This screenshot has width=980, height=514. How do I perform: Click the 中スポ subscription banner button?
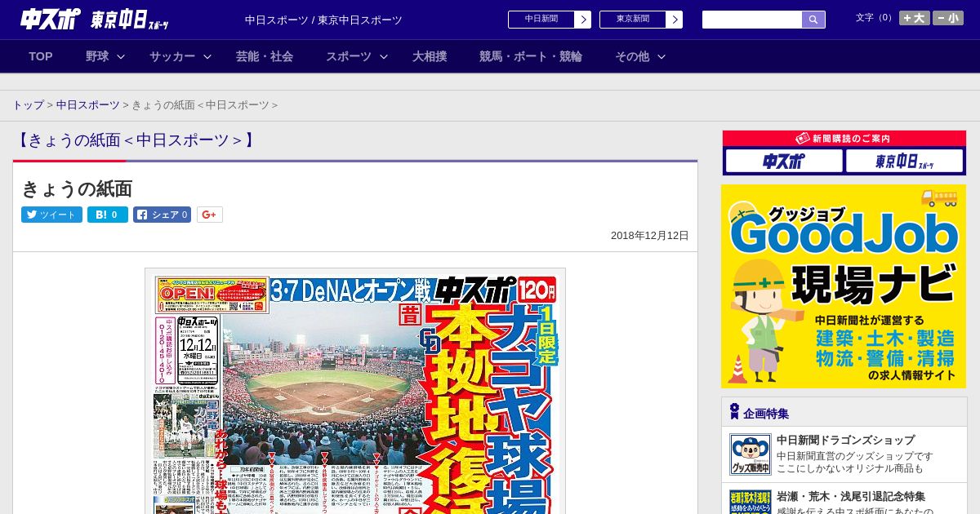point(784,161)
